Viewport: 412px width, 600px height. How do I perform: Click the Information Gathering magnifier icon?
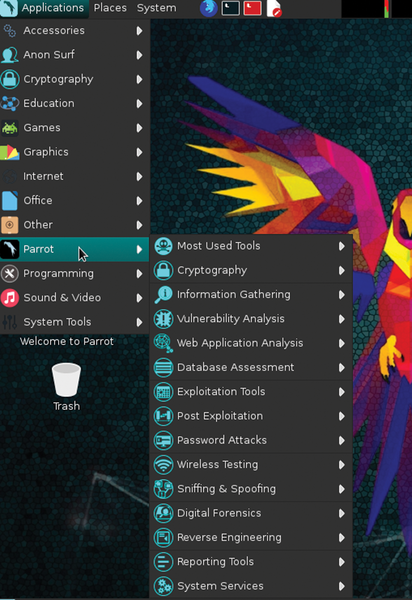(x=163, y=295)
